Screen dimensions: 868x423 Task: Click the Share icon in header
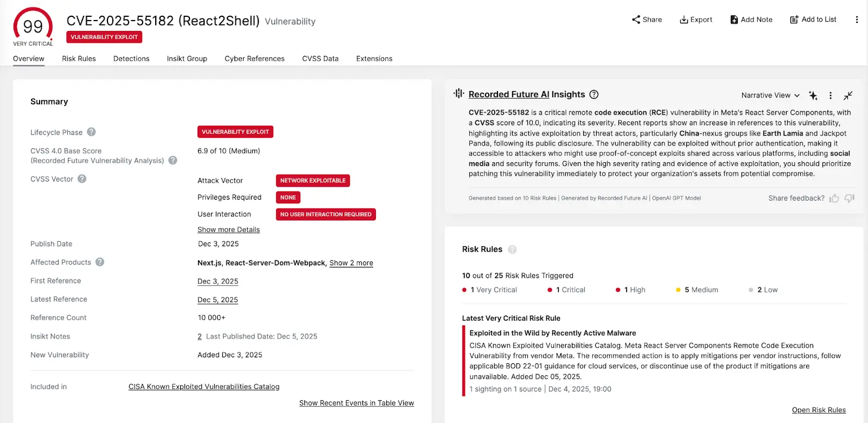[x=636, y=20]
